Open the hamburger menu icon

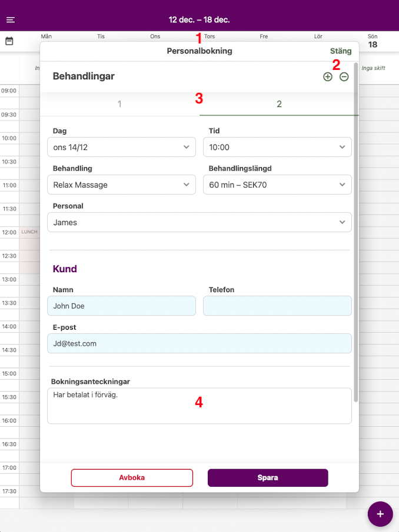coord(11,20)
